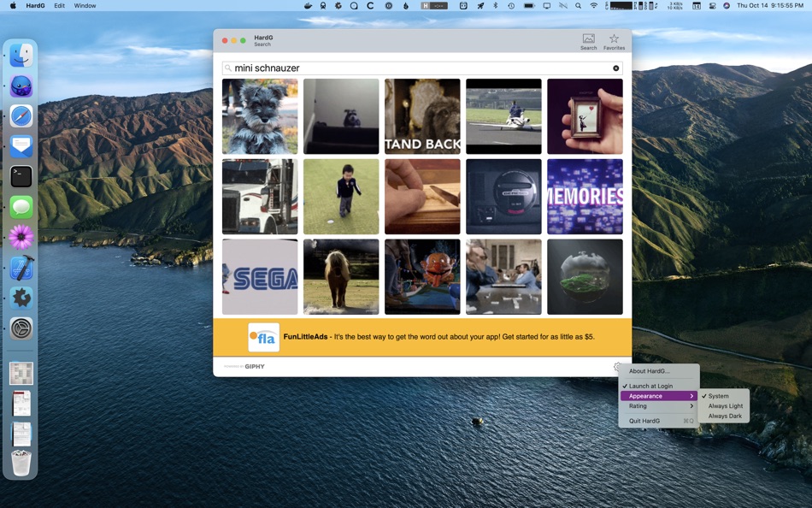Image resolution: width=812 pixels, height=508 pixels.
Task: Open the dark gear app in Dock
Action: 21,298
